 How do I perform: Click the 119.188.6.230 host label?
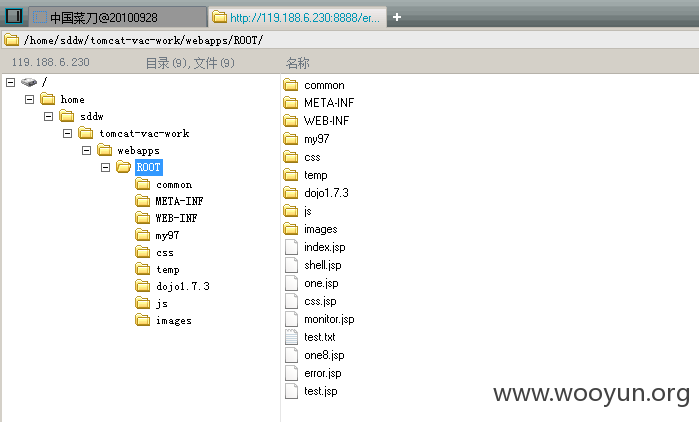[x=50, y=62]
